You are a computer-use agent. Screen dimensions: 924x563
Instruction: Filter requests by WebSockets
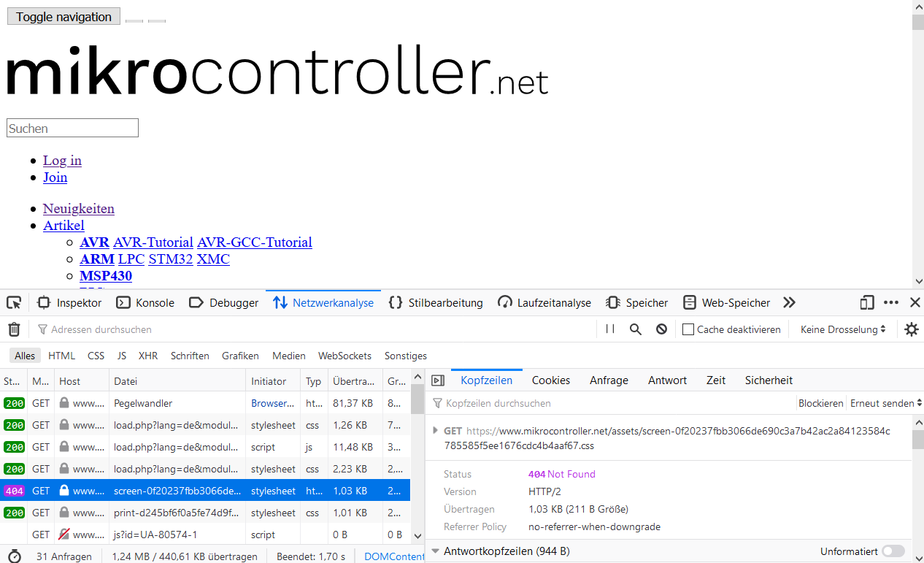point(344,356)
